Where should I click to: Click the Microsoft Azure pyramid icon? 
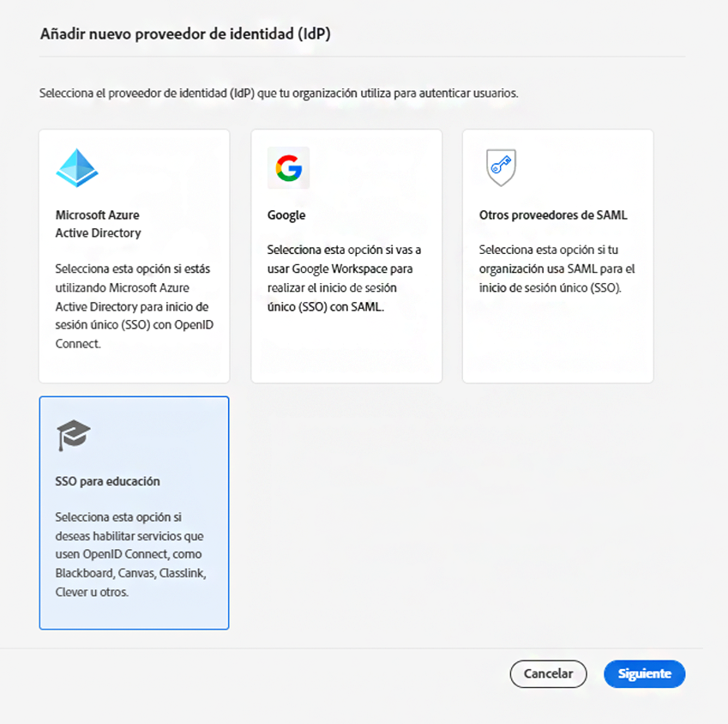(77, 168)
